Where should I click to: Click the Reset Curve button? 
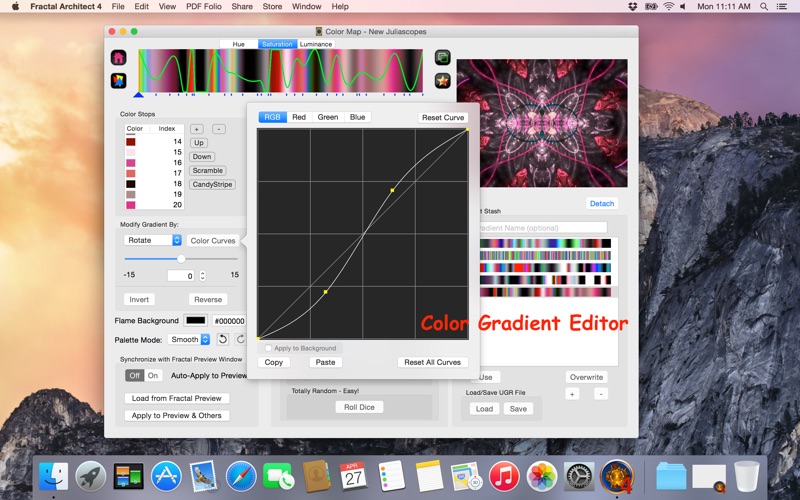(443, 117)
